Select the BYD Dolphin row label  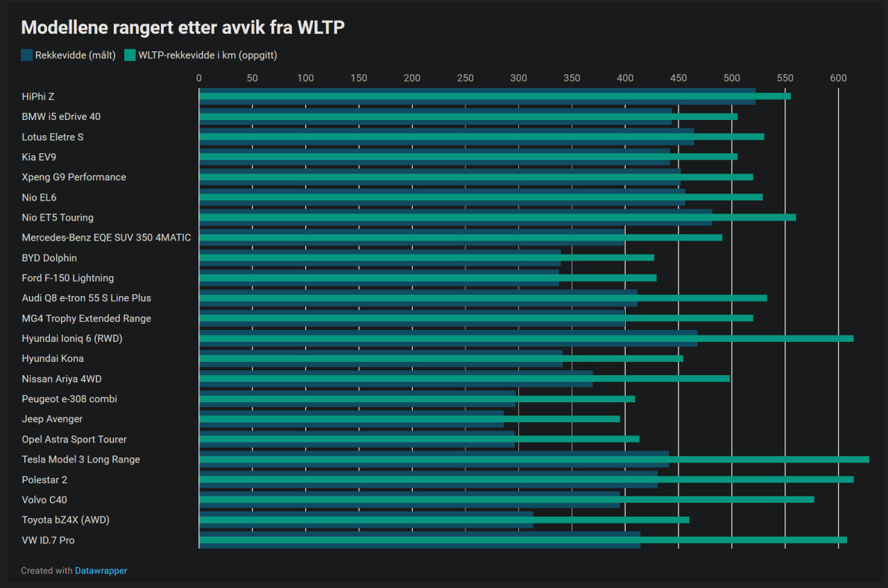click(49, 258)
